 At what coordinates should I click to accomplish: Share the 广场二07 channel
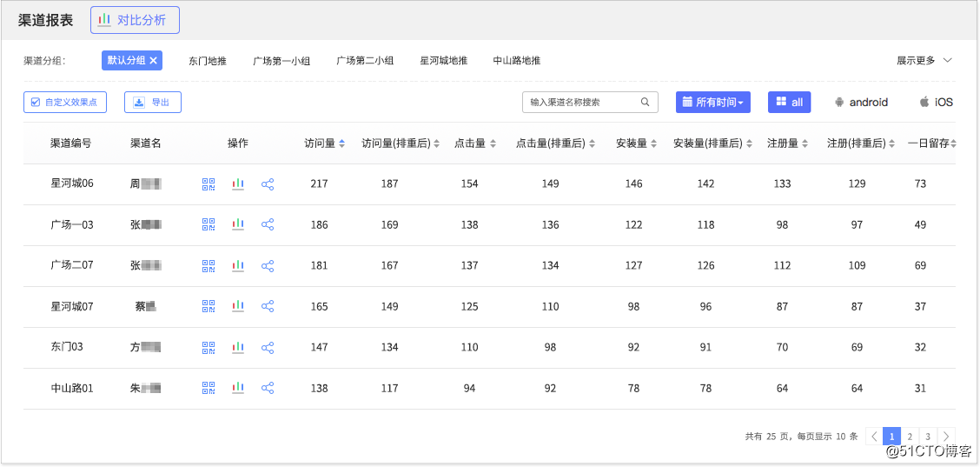[x=268, y=266]
